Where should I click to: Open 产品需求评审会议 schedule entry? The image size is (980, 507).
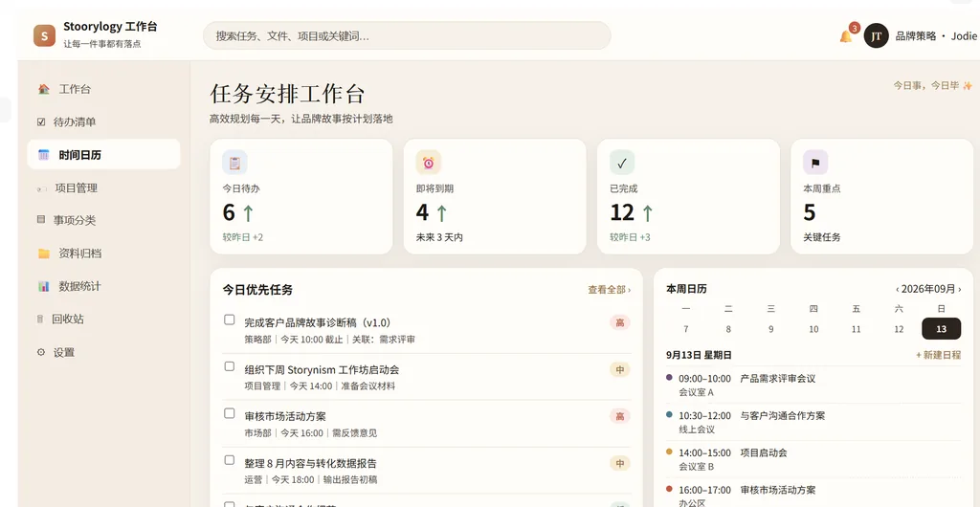[x=813, y=386]
